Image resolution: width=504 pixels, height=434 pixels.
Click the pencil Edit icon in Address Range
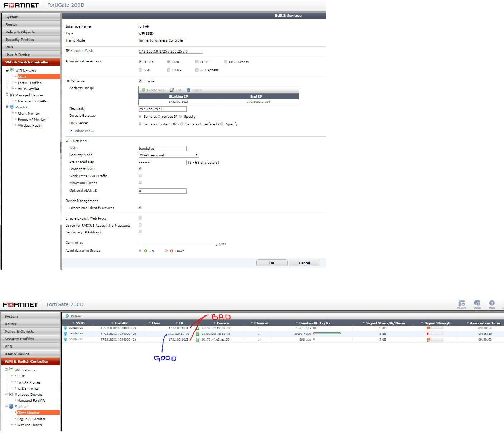tap(172, 90)
